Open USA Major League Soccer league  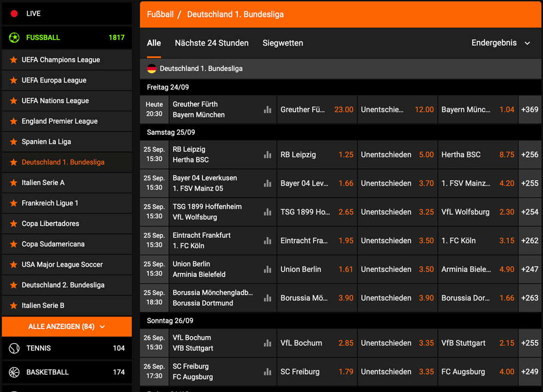pyautogui.click(x=67, y=264)
